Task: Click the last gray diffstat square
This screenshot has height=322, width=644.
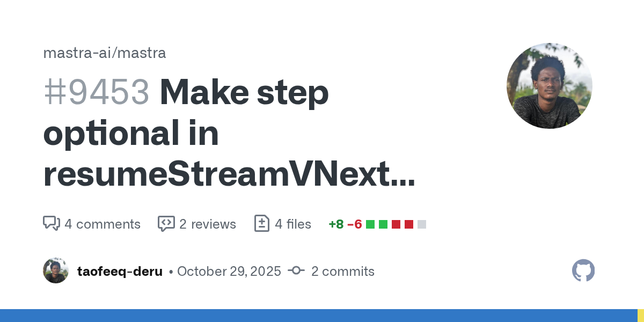Action: point(422,224)
